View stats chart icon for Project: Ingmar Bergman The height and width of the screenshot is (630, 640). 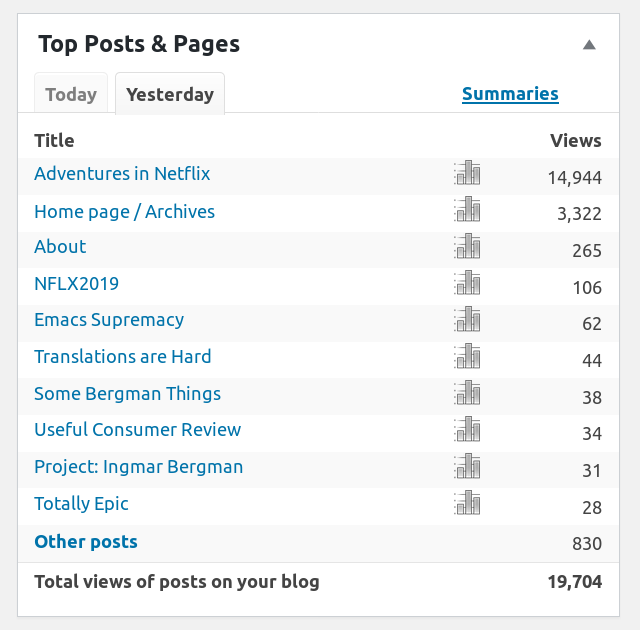(467, 467)
